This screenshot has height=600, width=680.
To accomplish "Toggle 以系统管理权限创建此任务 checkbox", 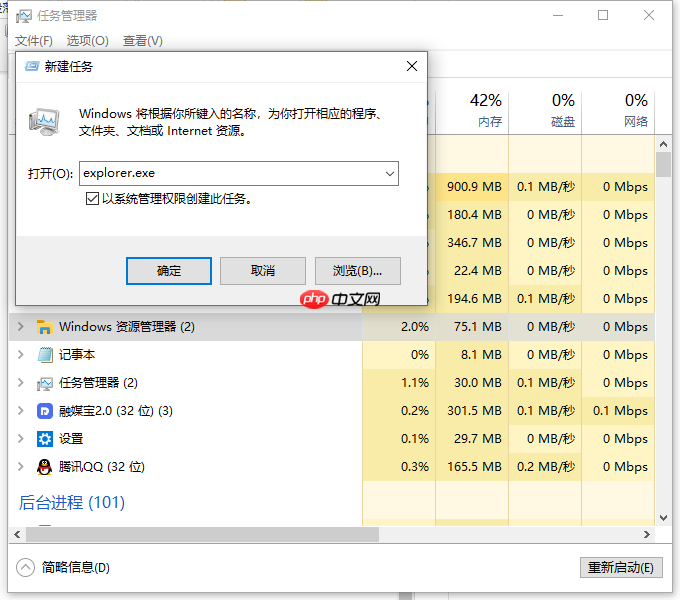I will click(x=92, y=199).
